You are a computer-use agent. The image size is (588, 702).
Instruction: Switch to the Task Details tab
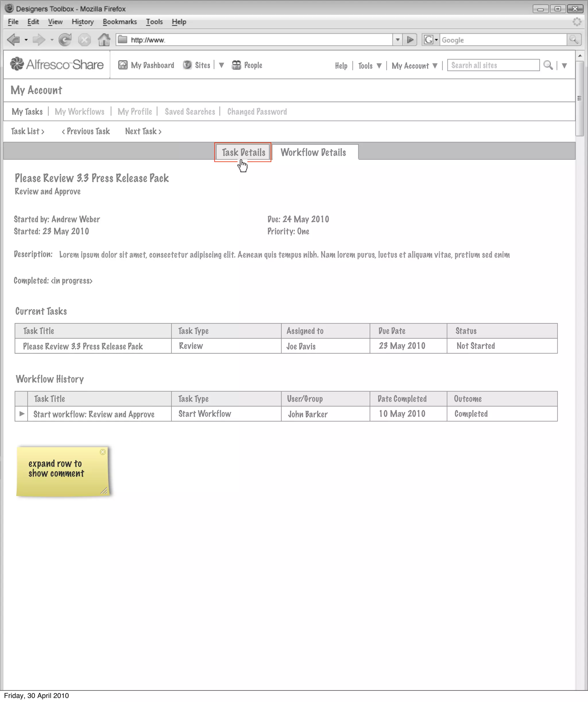pos(243,152)
